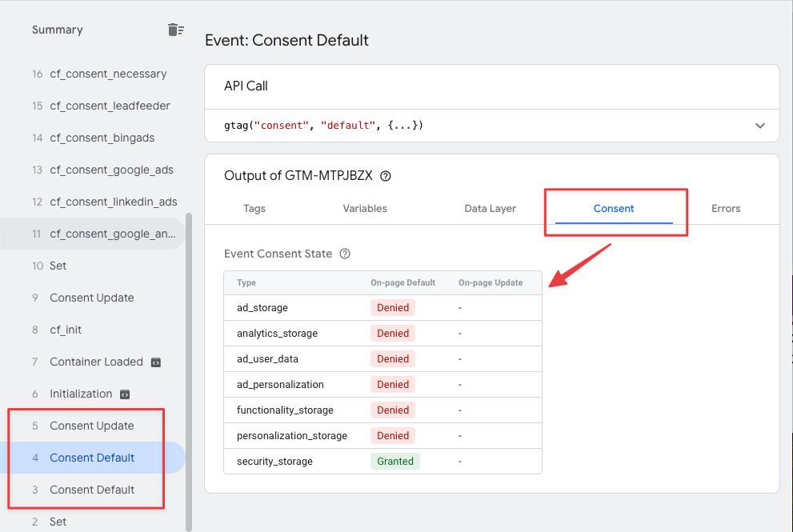
Task: Select the Consent tab
Action: [614, 208]
